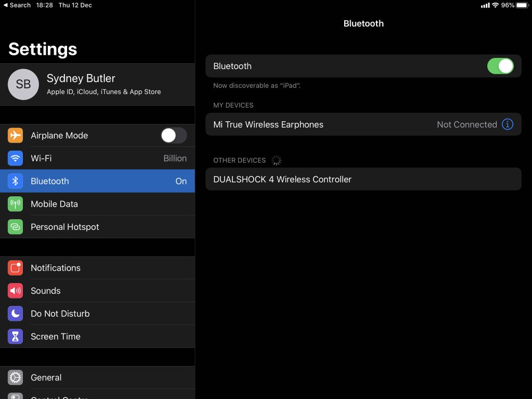Go back to Search app

pyautogui.click(x=17, y=5)
